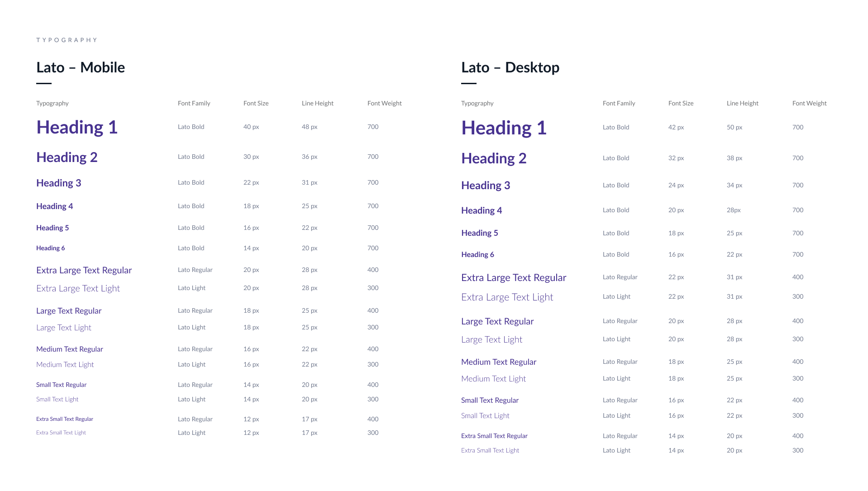The image size is (868, 491).
Task: Click Mobile 'Medium Text Regular' sample
Action: coord(70,349)
